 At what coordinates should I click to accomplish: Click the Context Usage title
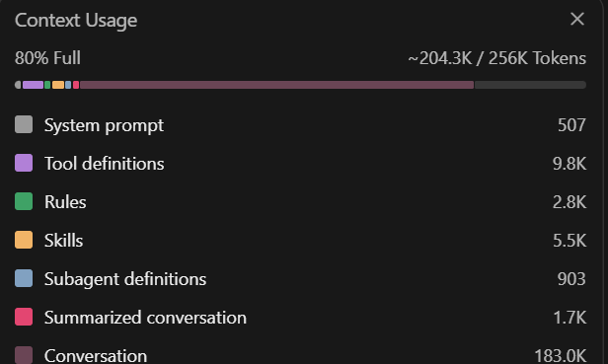[76, 20]
